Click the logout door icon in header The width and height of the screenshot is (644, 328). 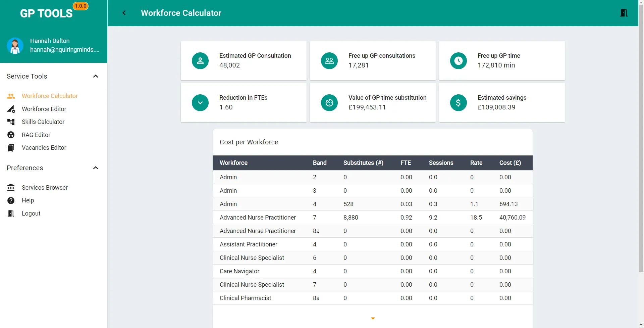[624, 13]
